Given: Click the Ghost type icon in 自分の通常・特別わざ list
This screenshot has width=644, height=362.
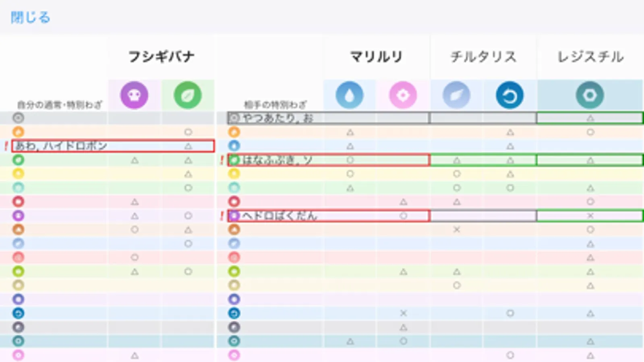Looking at the screenshot, I should click(x=18, y=299).
